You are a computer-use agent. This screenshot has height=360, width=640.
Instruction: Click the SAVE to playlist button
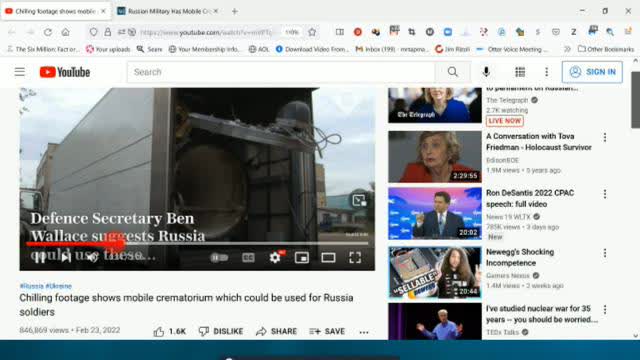coord(327,331)
